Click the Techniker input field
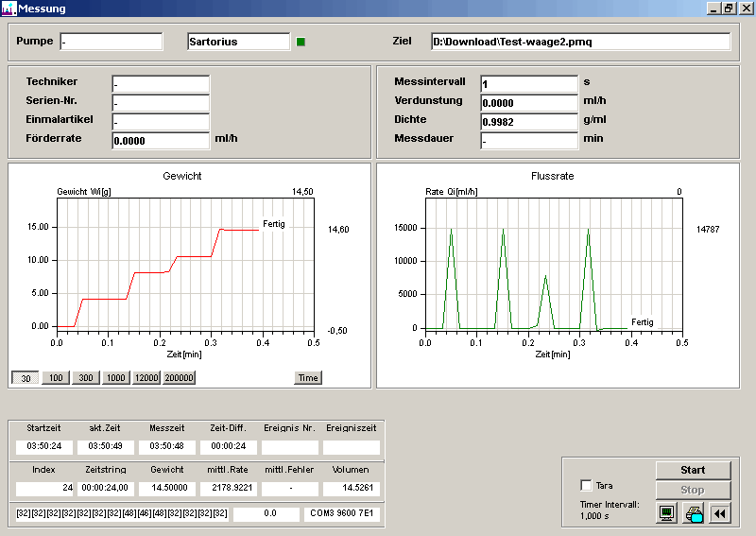Image resolution: width=756 pixels, height=536 pixels. pos(161,84)
